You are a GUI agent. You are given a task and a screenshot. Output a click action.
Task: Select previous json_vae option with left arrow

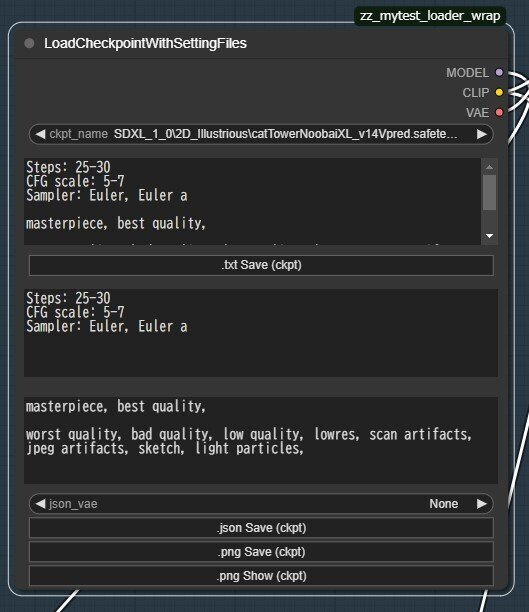click(x=40, y=504)
